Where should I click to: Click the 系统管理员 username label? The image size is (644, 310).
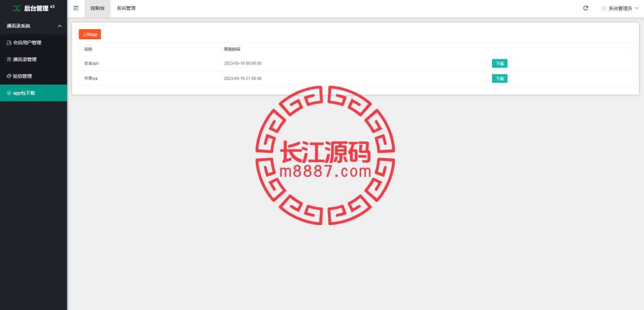pos(620,9)
